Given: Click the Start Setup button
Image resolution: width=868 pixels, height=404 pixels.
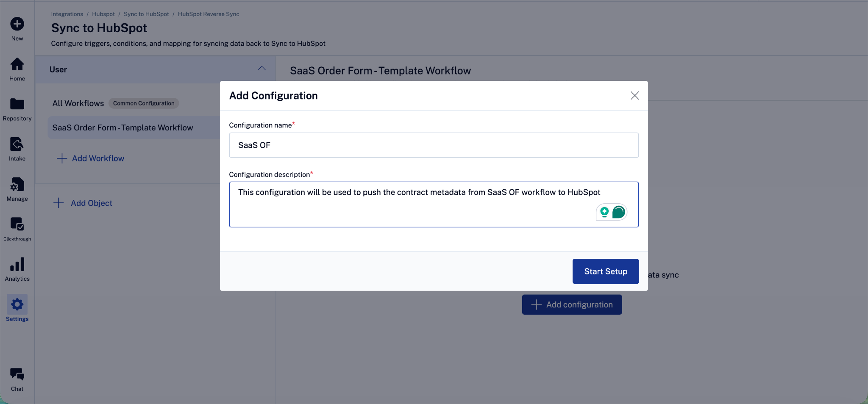Looking at the screenshot, I should click(605, 271).
